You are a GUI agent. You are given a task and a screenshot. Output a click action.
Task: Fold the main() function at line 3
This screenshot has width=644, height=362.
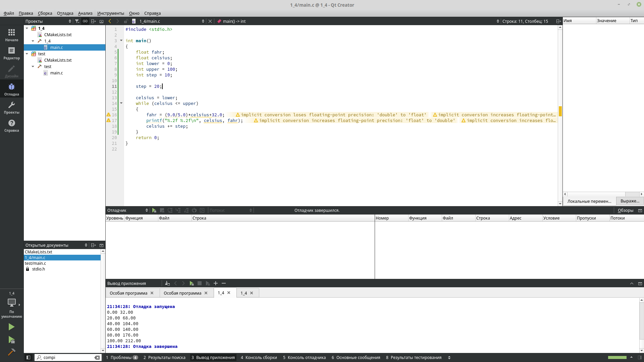point(121,41)
